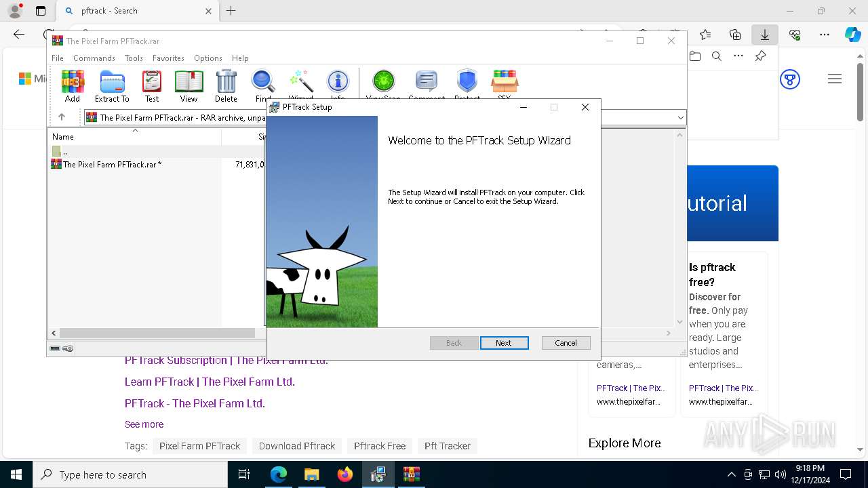Click the taskbar search box
The width and height of the screenshot is (868, 488).
coord(130,474)
